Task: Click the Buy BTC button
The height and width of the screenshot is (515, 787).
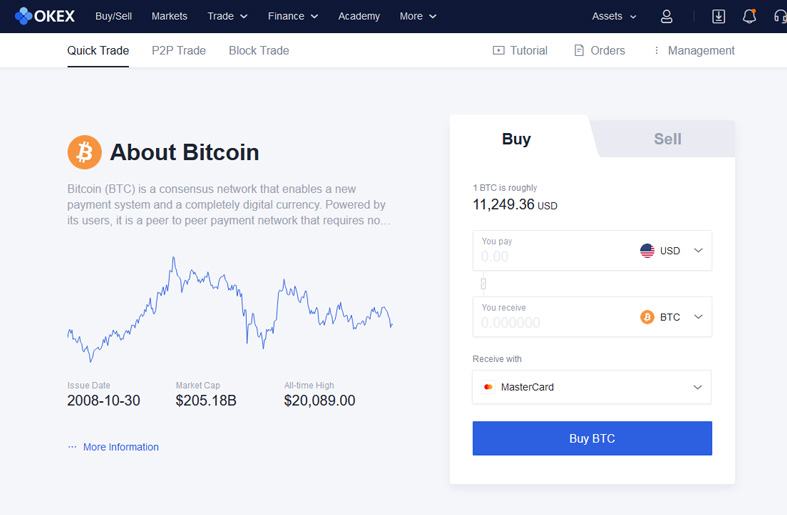Action: [x=592, y=438]
